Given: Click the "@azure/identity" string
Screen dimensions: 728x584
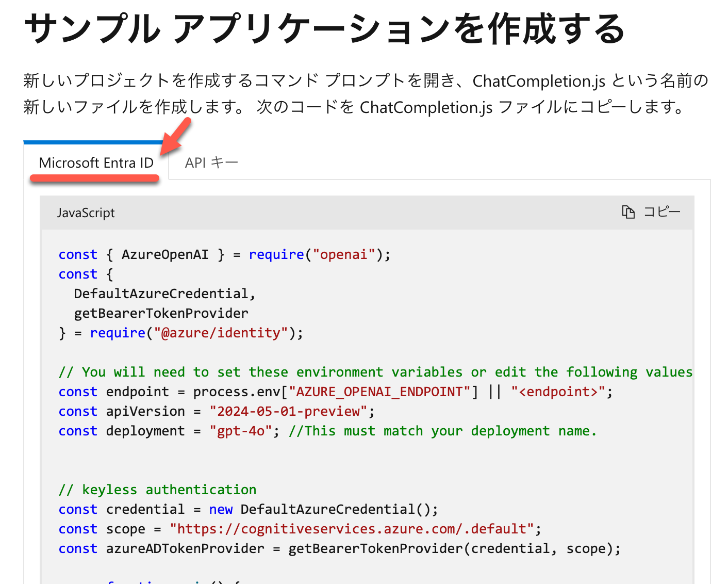Looking at the screenshot, I should click(x=221, y=333).
